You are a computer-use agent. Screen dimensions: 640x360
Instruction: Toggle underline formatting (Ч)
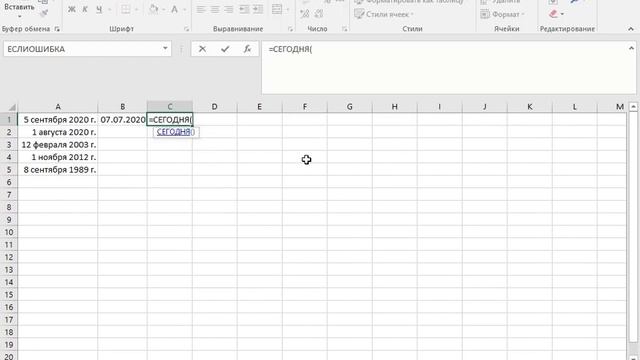99,9
